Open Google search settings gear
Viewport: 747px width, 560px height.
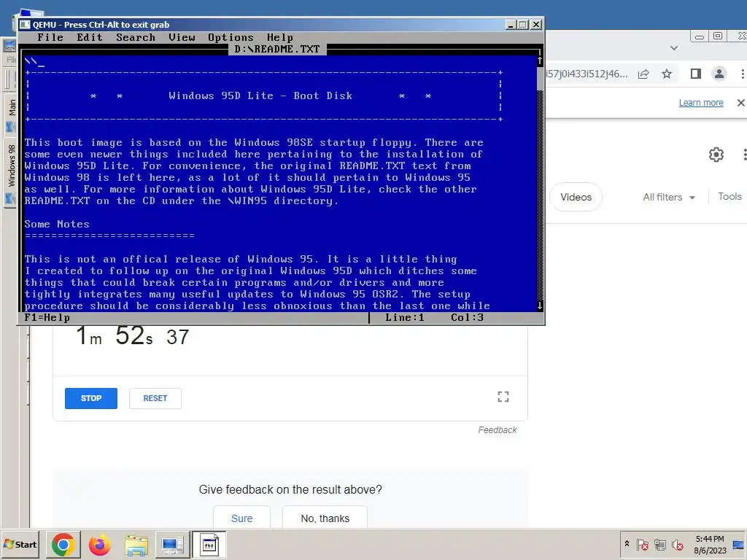[x=716, y=155]
